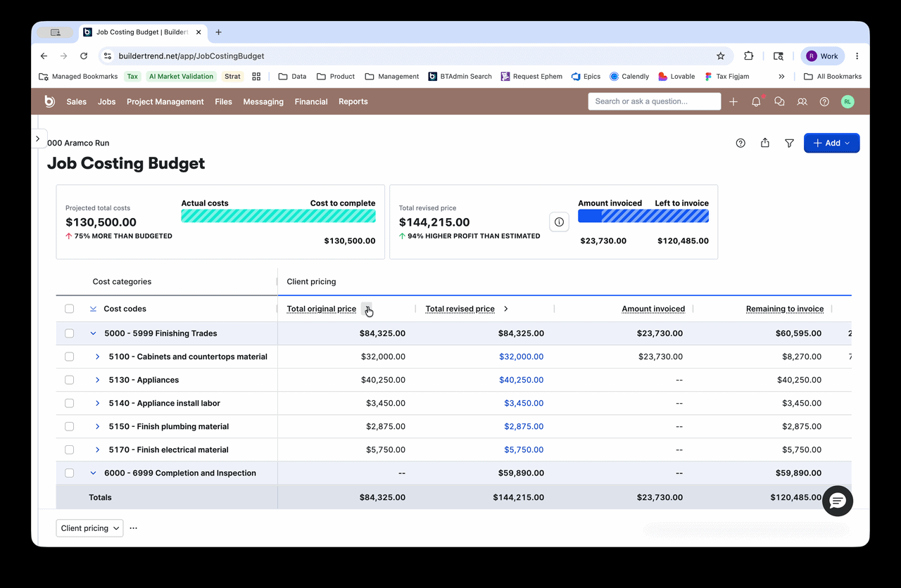901x588 pixels.
Task: Focus the Search or ask a question field
Action: pos(655,101)
